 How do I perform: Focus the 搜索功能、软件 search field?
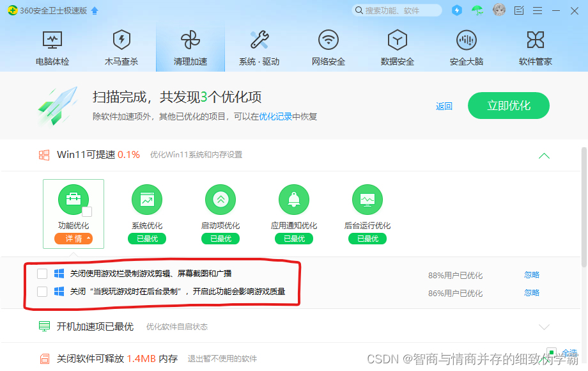tap(397, 10)
